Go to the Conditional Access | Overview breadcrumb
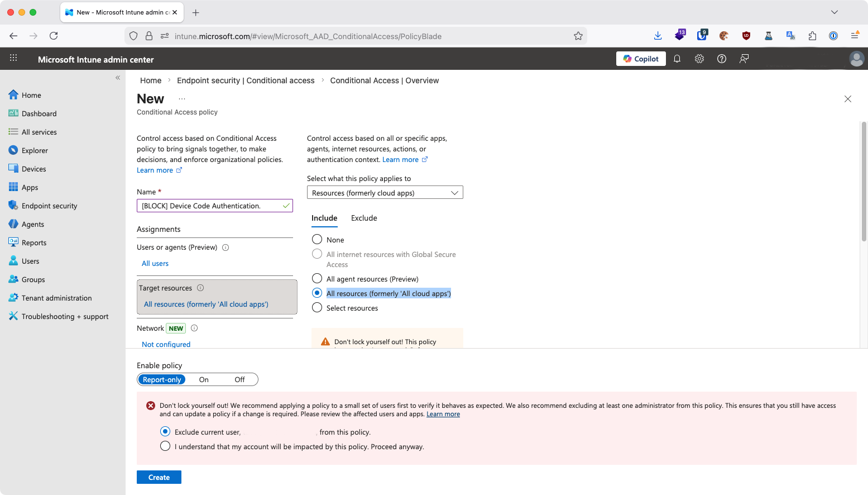Screen dimensions: 868x495 click(x=385, y=80)
